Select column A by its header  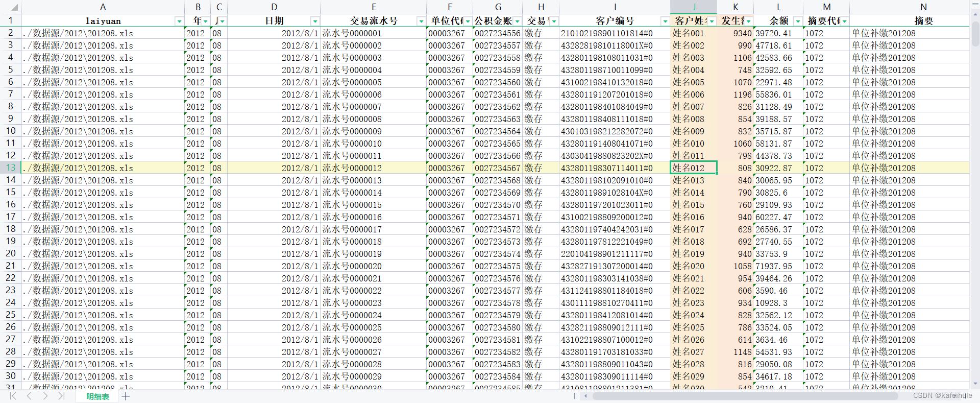coord(103,7)
